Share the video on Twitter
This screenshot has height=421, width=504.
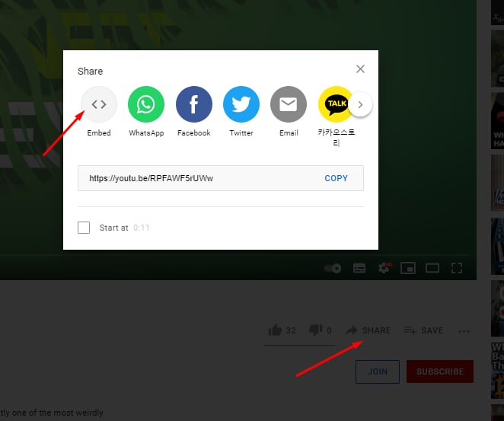tap(241, 104)
